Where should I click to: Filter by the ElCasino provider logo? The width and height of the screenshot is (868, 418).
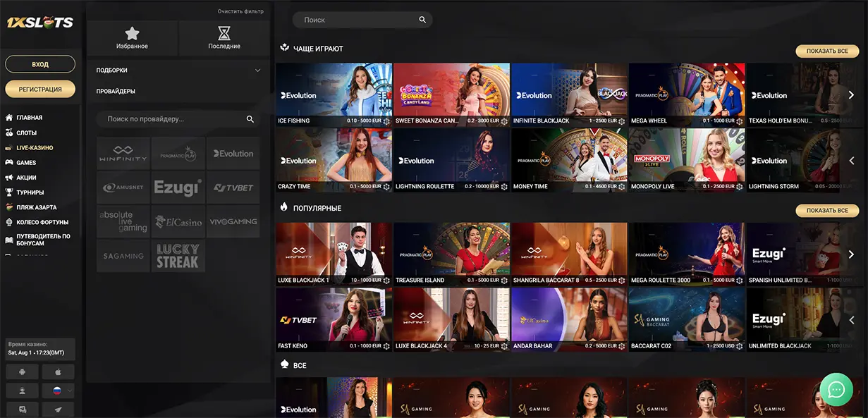pyautogui.click(x=178, y=221)
